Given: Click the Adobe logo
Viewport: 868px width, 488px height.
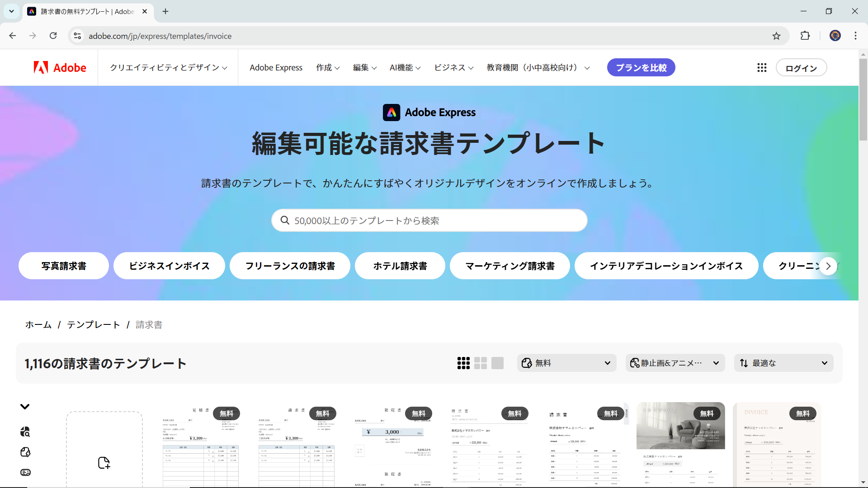Looking at the screenshot, I should [60, 67].
